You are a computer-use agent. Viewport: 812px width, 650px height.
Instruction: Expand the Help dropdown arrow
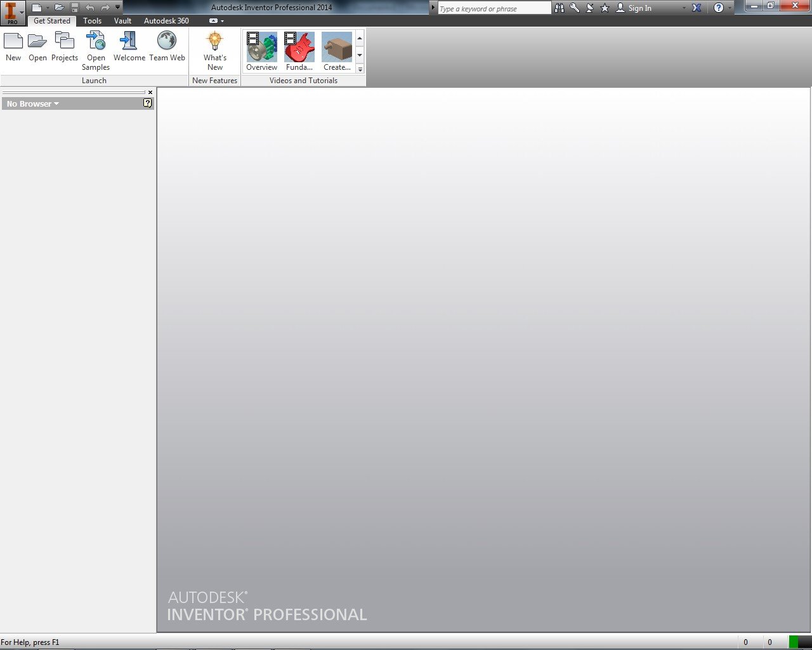(x=730, y=8)
